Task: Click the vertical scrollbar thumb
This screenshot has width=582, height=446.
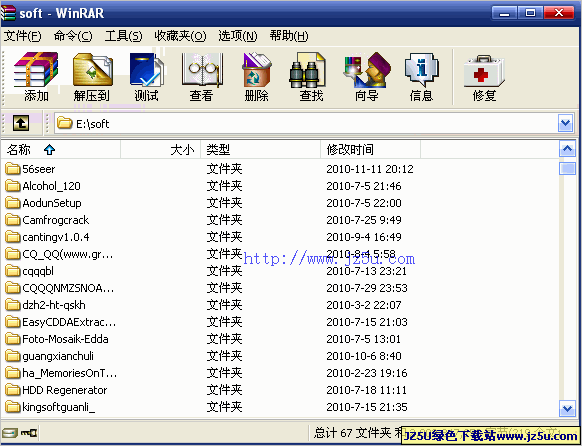Action: click(567, 168)
